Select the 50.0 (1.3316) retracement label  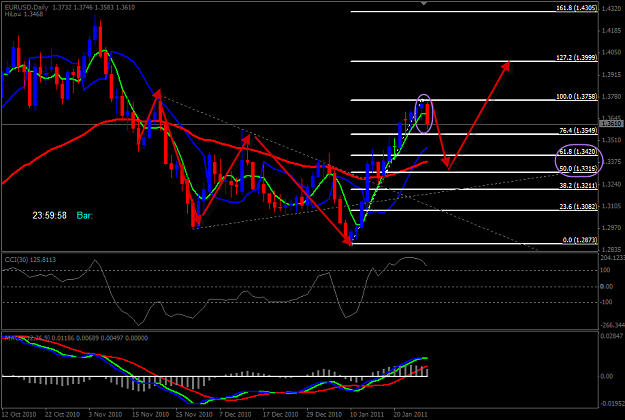pos(578,169)
